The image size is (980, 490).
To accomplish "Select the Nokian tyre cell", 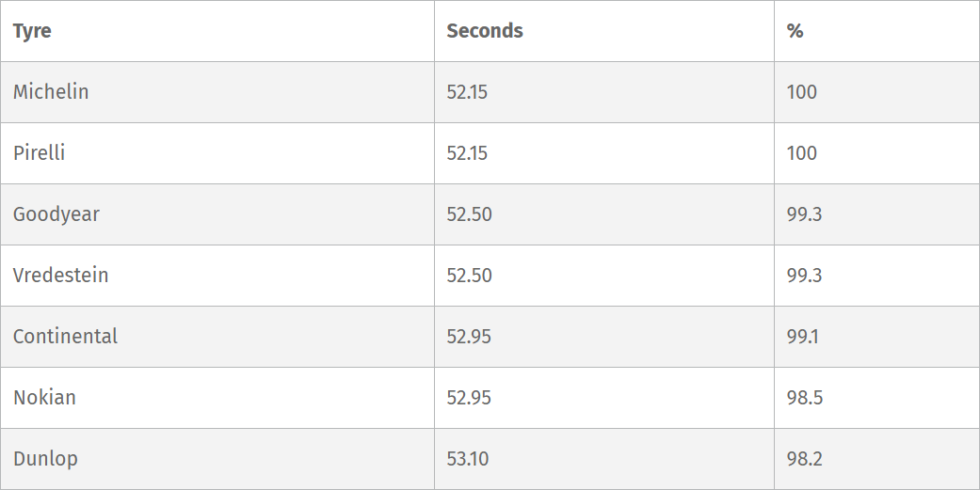I will pos(45,398).
